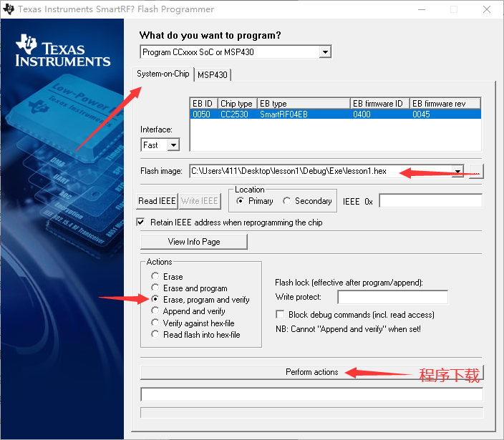This screenshot has height=440, width=504.
Task: Open the Interface speed dropdown
Action: tap(173, 145)
